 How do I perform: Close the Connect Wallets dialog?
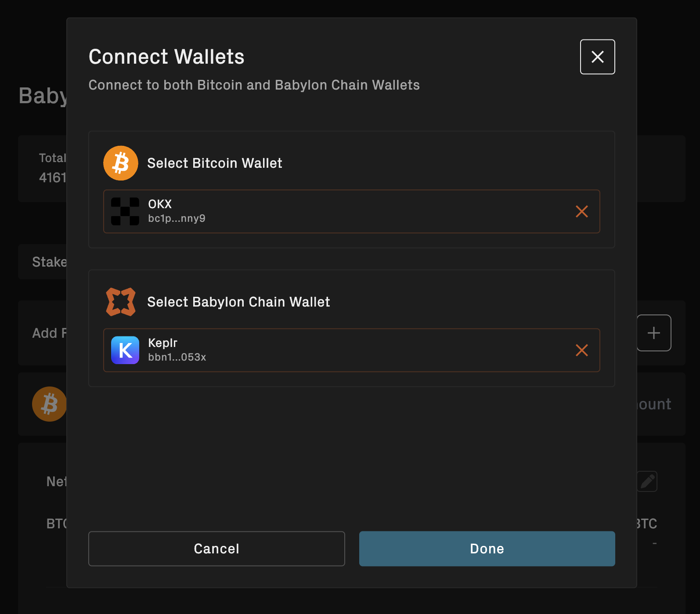pos(597,57)
